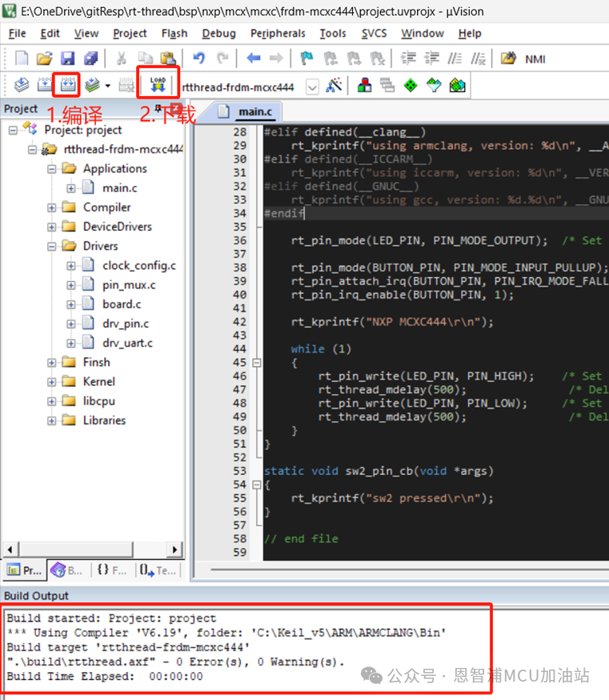The height and width of the screenshot is (700, 609).
Task: Expand the Kernel folder node
Action: pos(52,382)
